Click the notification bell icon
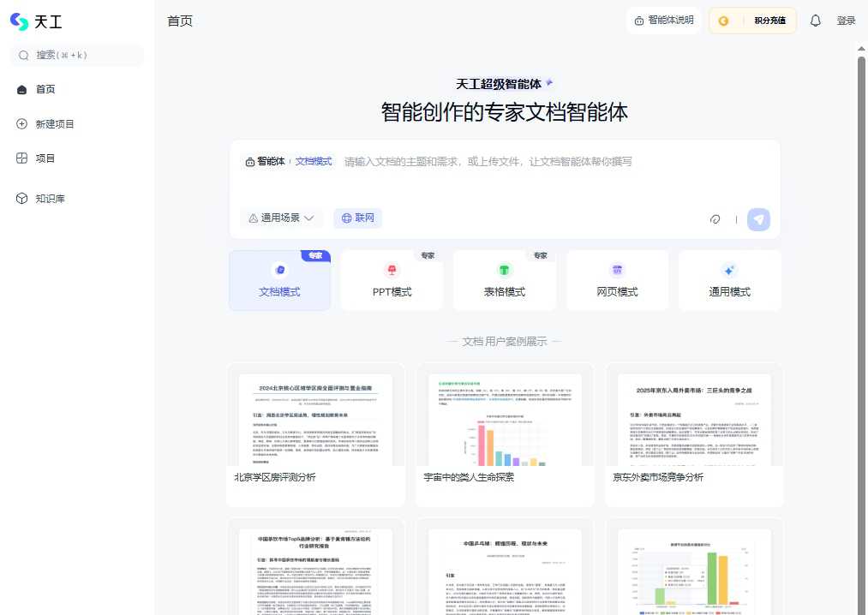868x615 pixels. 815,21
